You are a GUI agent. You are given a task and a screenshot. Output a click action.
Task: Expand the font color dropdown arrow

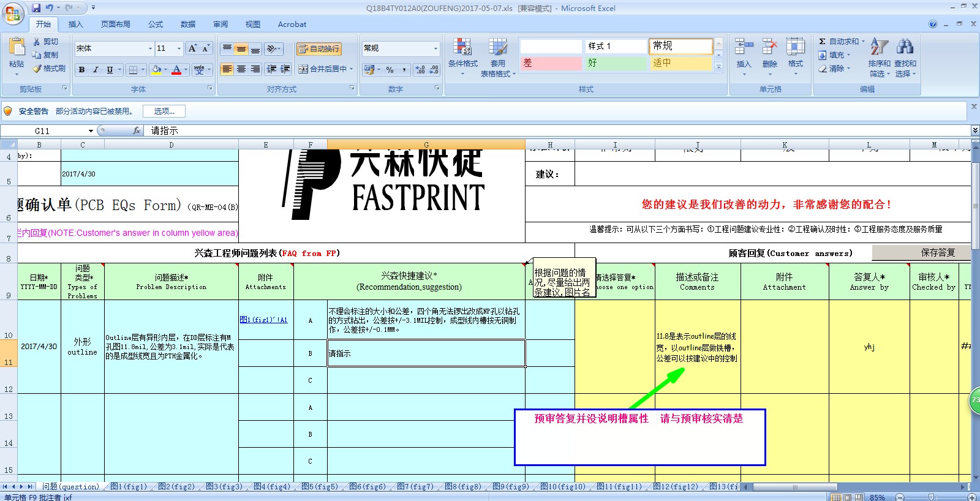186,70
